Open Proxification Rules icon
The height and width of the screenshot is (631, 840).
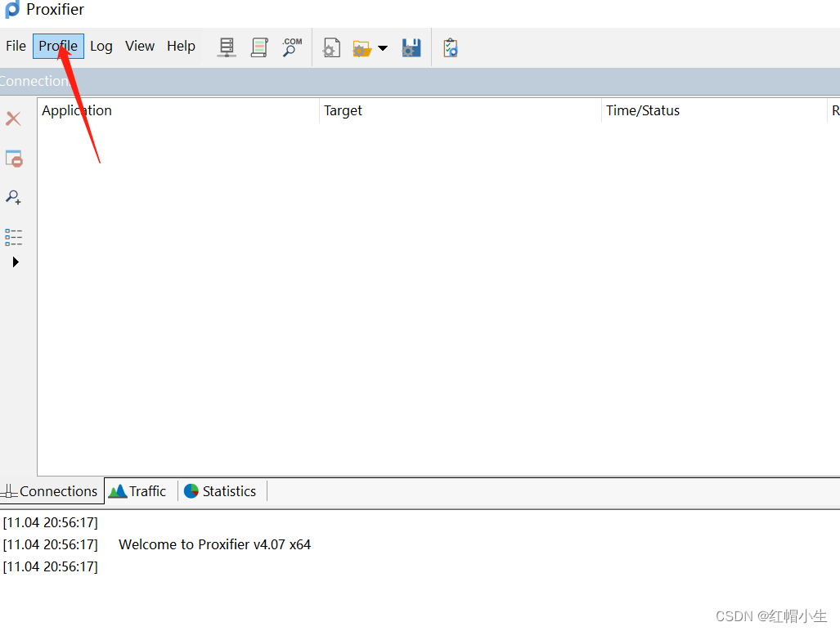259,47
